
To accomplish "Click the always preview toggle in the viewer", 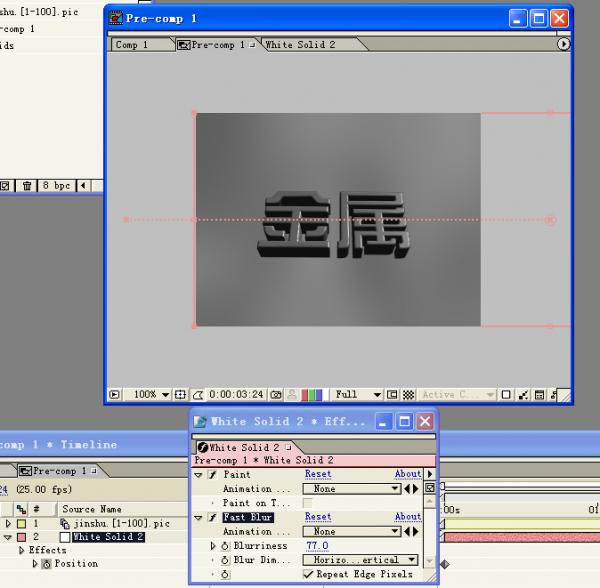I will [114, 394].
